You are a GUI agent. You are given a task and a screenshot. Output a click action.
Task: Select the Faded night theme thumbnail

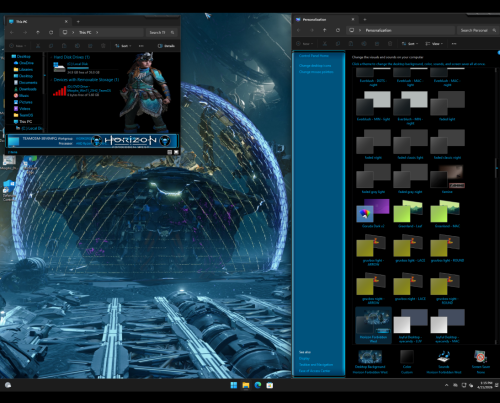[373, 142]
